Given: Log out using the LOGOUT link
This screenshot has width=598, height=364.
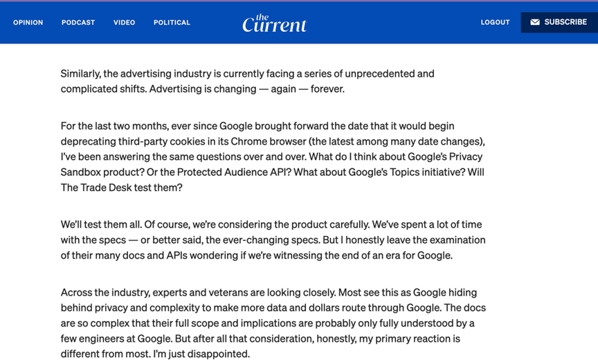Looking at the screenshot, I should [x=495, y=22].
